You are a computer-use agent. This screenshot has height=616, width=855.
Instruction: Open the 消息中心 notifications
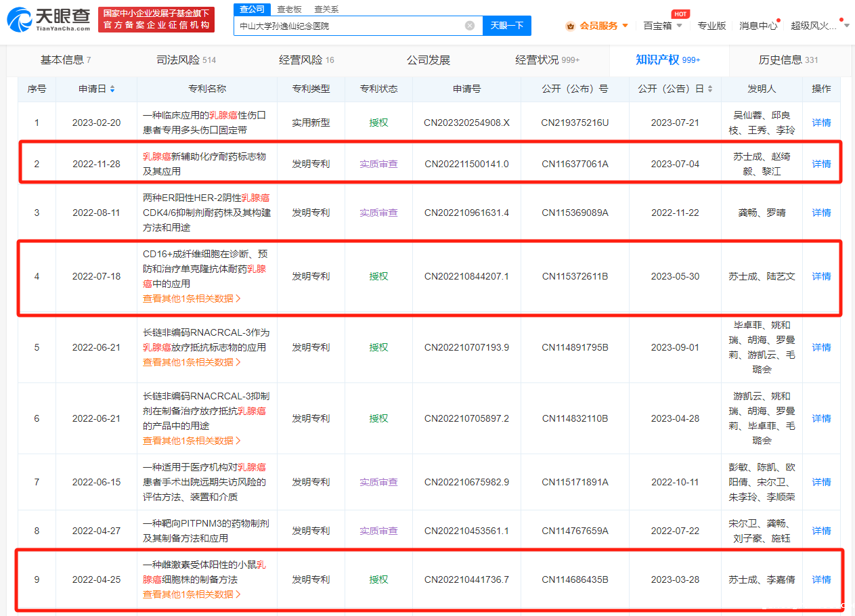tap(758, 26)
